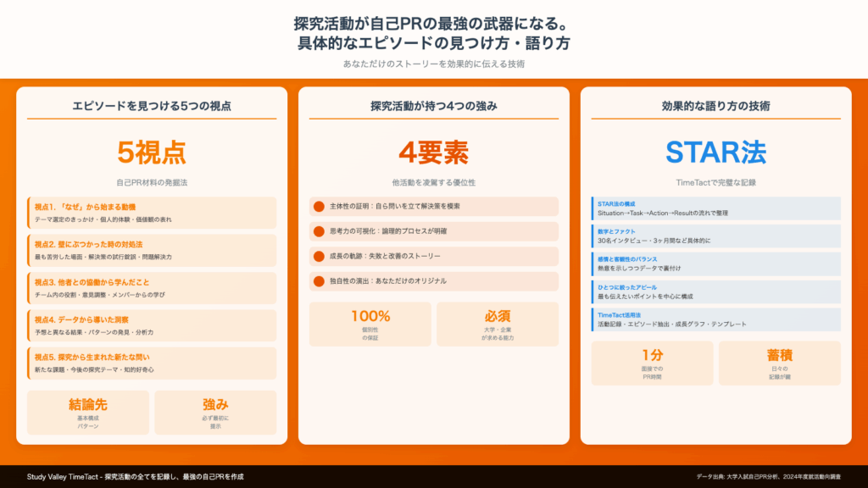Select the 強み stat box
This screenshot has height=488, width=868.
(215, 412)
